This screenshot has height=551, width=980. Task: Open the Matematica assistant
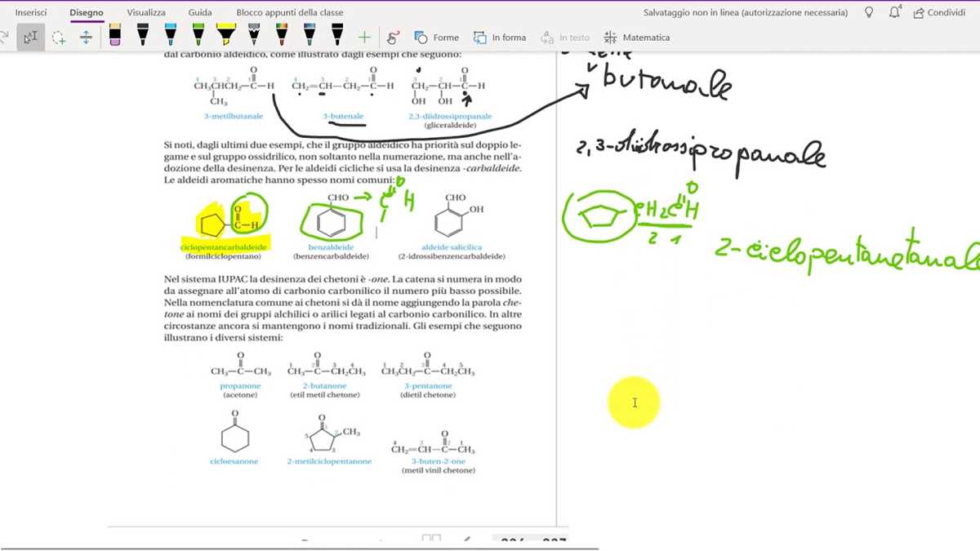637,38
